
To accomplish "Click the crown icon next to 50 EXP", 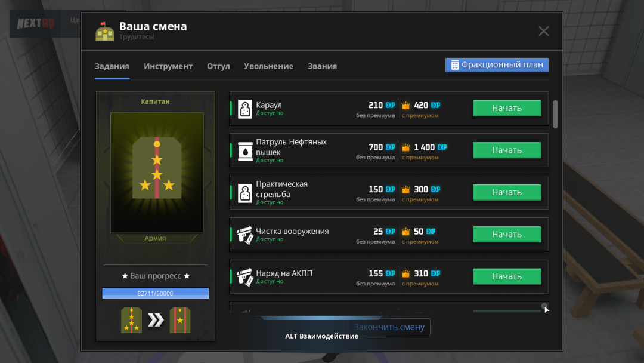I will pos(406,232).
